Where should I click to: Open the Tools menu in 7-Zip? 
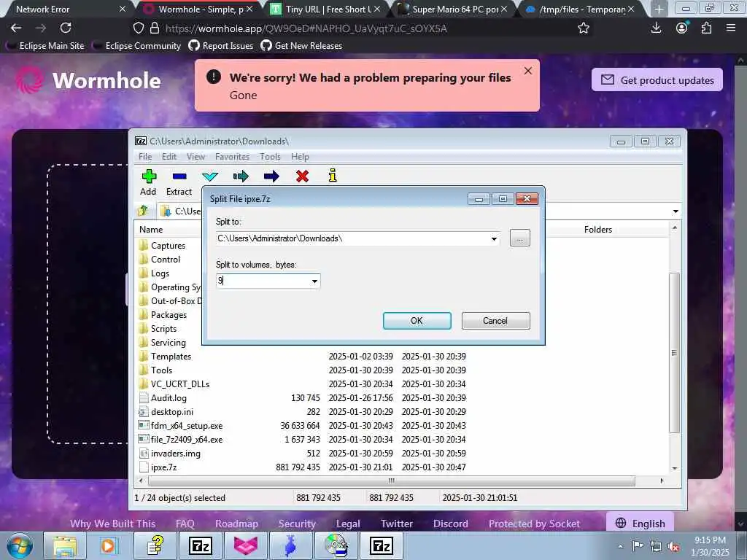270,157
